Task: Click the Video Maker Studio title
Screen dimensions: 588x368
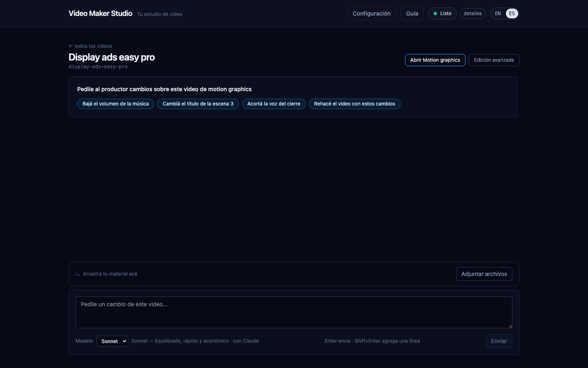Action: (100, 13)
